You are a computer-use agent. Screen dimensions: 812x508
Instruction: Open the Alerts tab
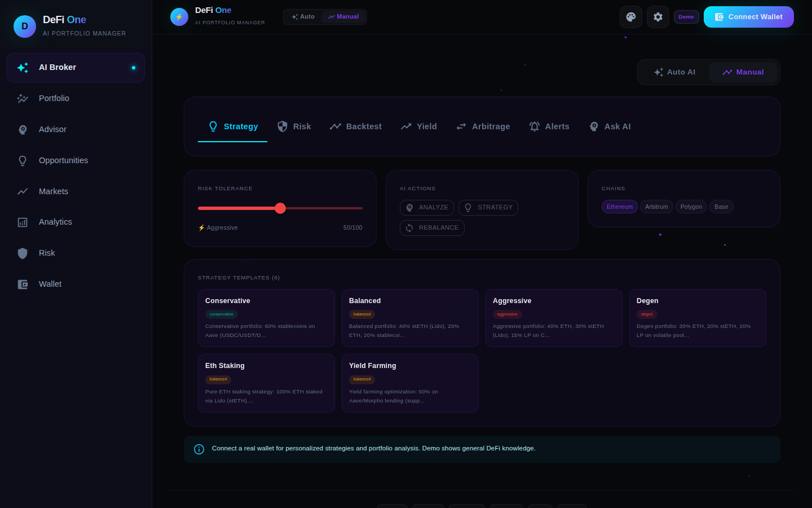click(549, 126)
